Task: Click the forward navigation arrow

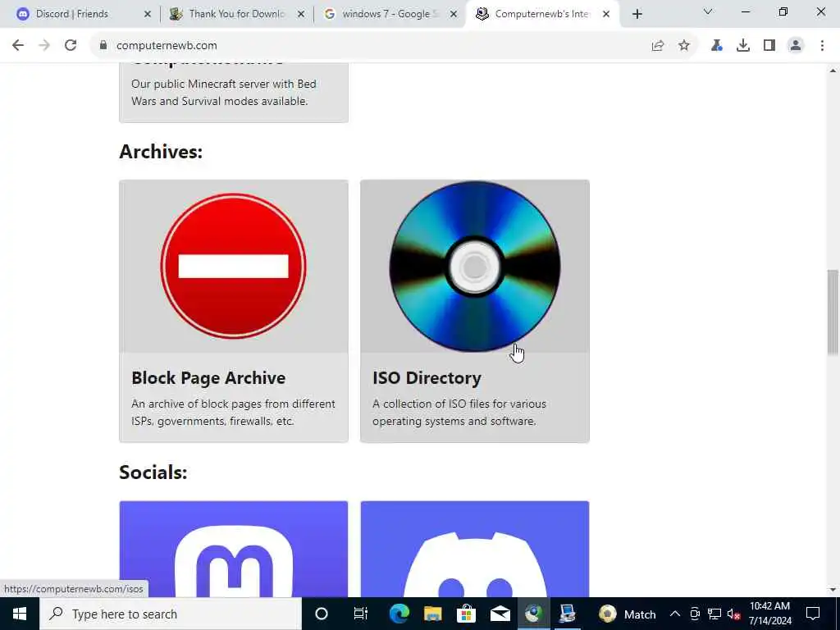Action: click(44, 46)
